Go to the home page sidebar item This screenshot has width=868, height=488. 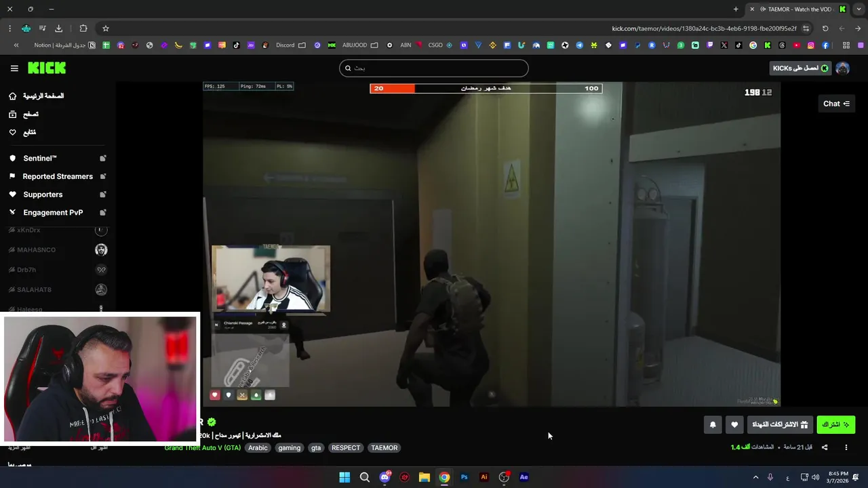click(x=37, y=96)
